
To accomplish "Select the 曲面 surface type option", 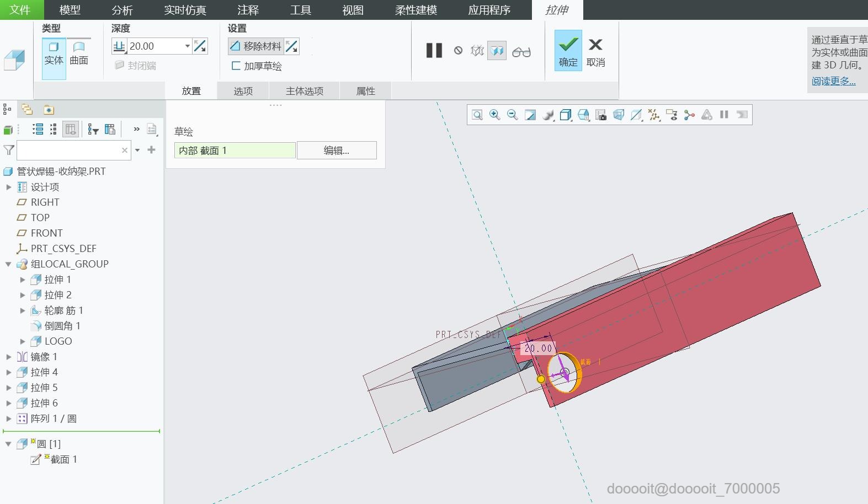I will click(79, 53).
